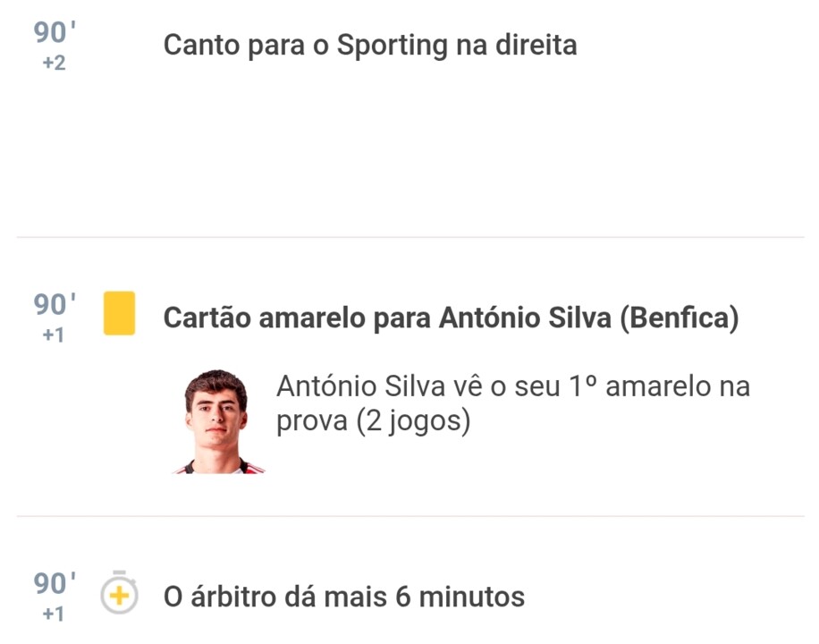Click the stopwatch added-time icon
This screenshot has width=819, height=644.
(119, 594)
